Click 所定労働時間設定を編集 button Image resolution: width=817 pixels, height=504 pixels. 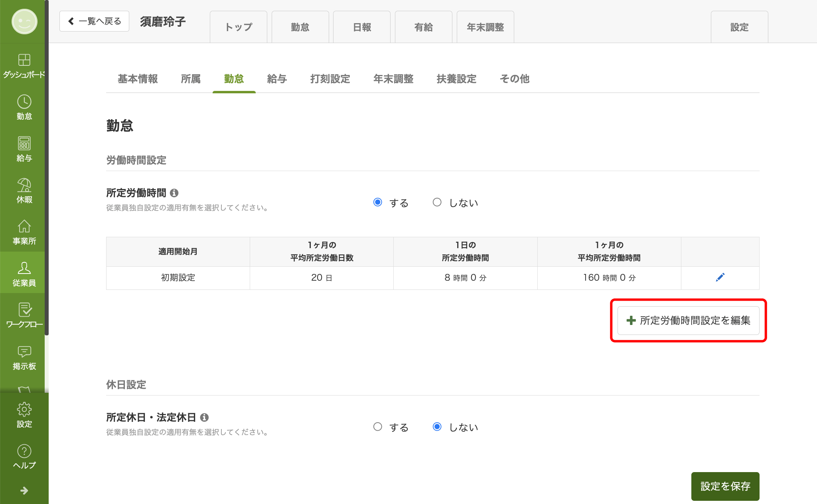tap(688, 320)
